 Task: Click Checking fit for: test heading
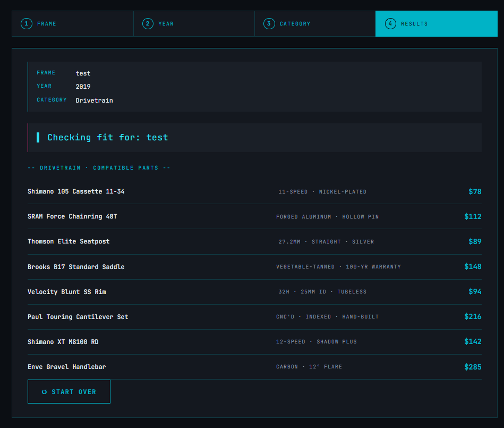coord(108,138)
